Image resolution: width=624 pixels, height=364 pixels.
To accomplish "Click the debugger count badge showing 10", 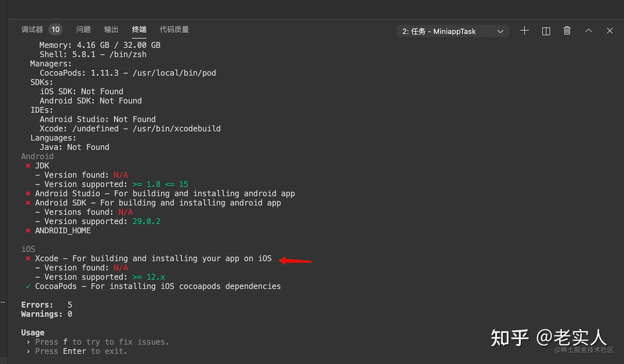I will (55, 29).
